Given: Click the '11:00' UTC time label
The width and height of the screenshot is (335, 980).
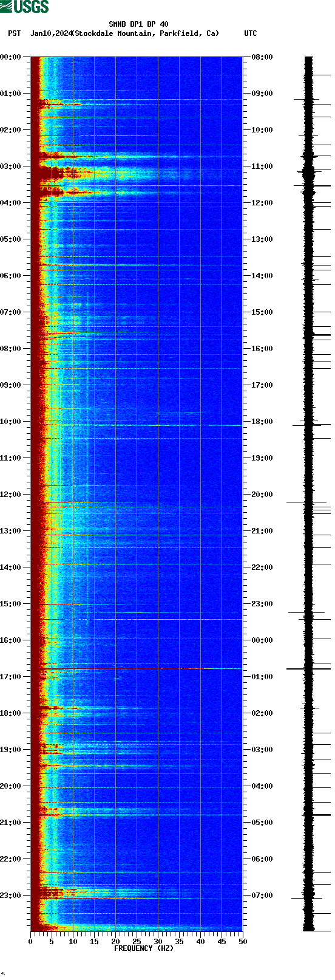Looking at the screenshot, I should [262, 166].
